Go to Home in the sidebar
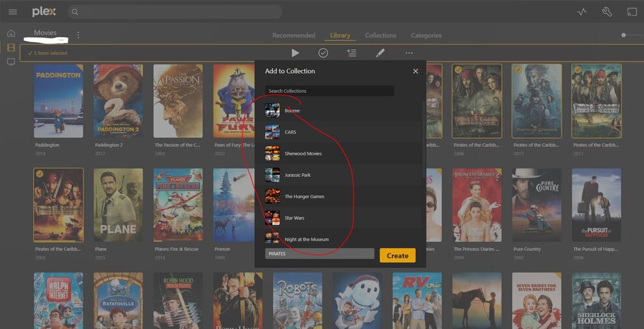This screenshot has width=644, height=329. 11,33
